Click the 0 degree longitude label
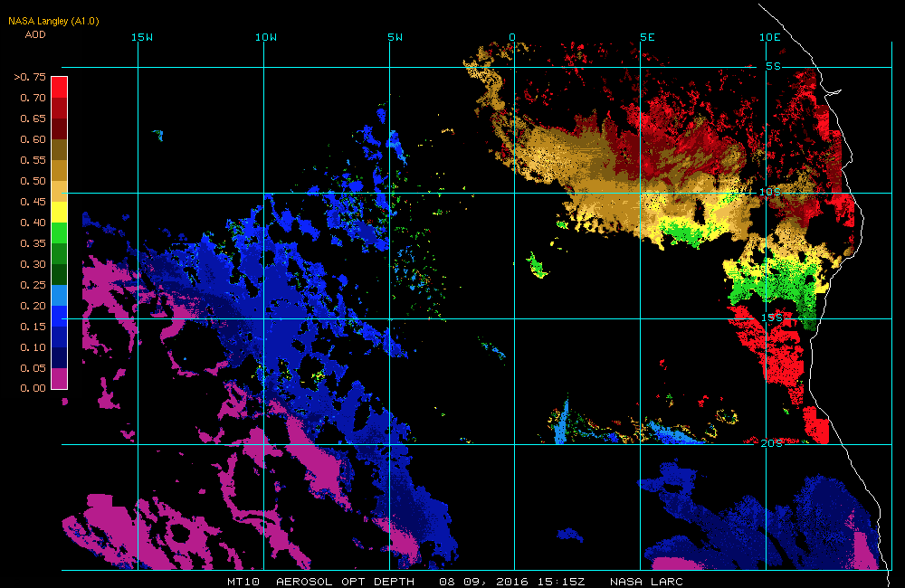This screenshot has height=588, width=905. [x=512, y=37]
